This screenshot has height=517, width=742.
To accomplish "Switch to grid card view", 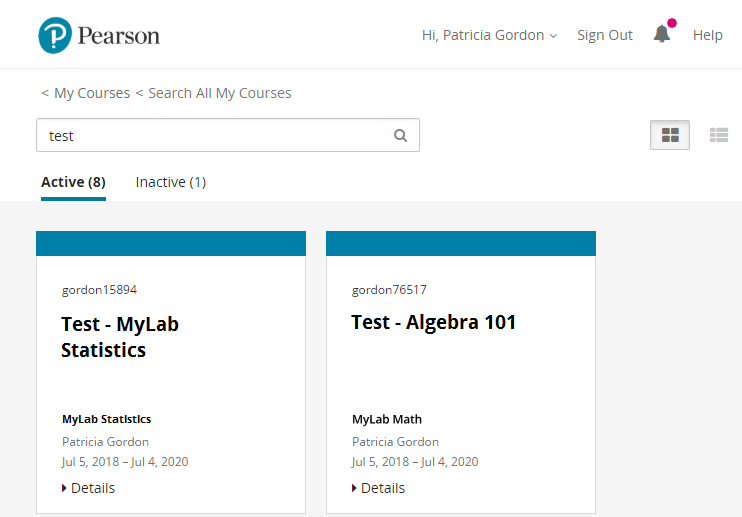I will click(670, 135).
